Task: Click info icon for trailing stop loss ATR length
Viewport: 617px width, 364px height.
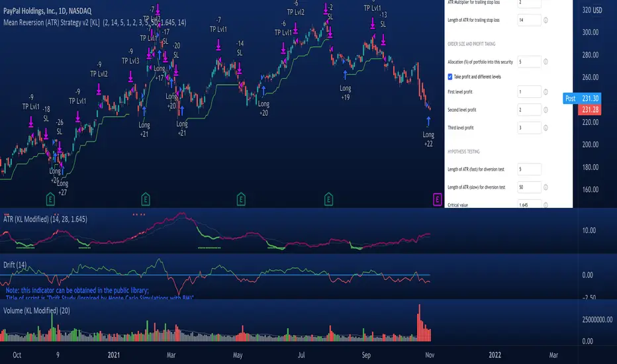Action: pos(546,21)
